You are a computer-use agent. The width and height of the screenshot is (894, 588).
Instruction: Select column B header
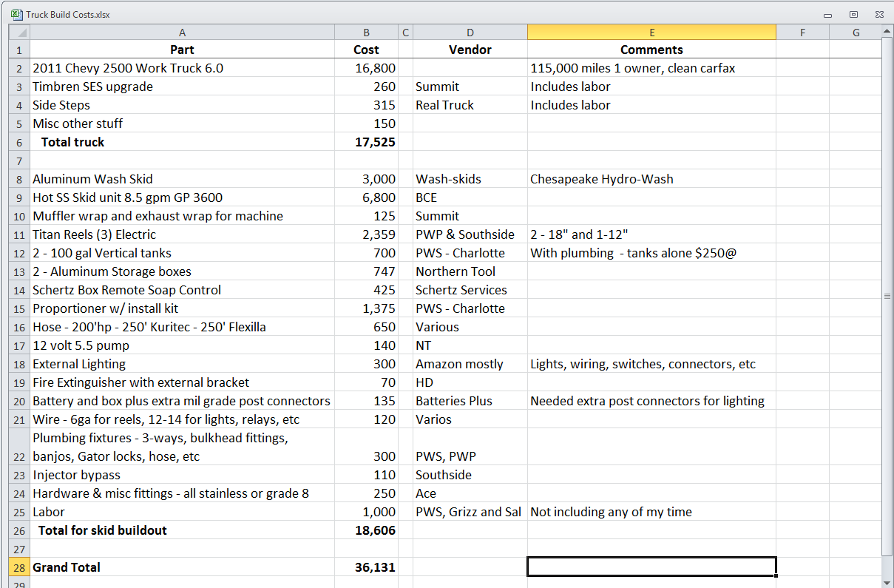click(x=366, y=33)
